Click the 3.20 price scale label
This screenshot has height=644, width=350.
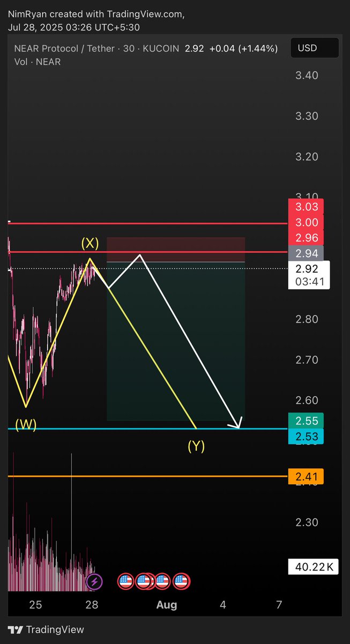pyautogui.click(x=307, y=157)
